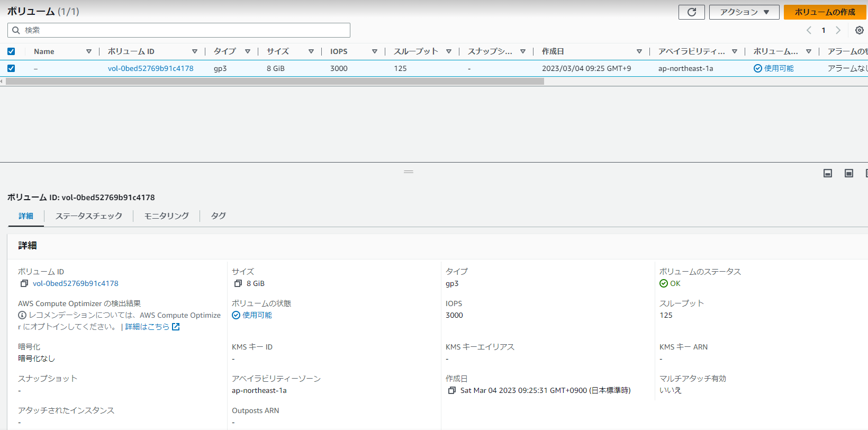
Task: Sort by スナップショット column
Action: point(522,51)
